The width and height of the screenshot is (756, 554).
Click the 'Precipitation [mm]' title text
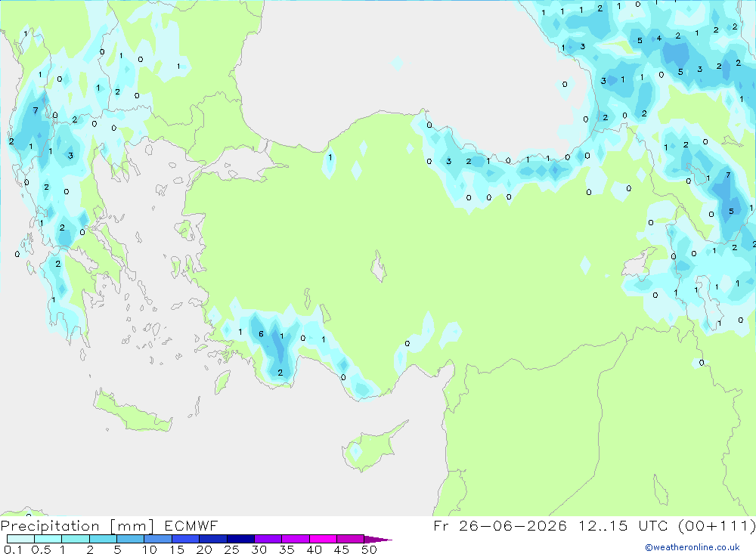[x=77, y=525]
